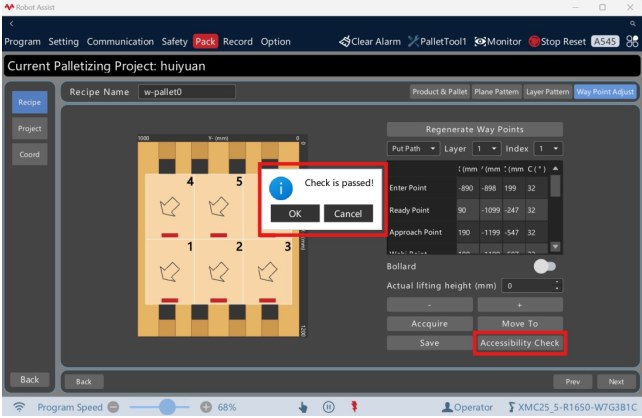Click the pause icon in status bar
Viewport: 642px width, 418px height.
tap(328, 407)
